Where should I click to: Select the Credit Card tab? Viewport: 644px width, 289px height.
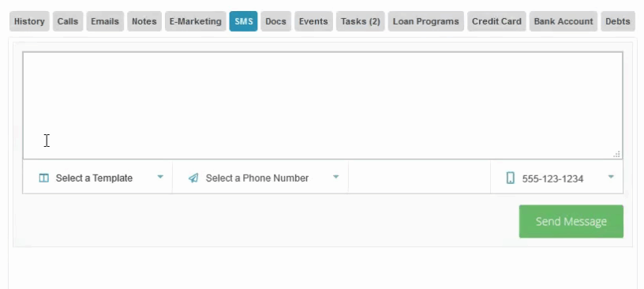tap(496, 21)
